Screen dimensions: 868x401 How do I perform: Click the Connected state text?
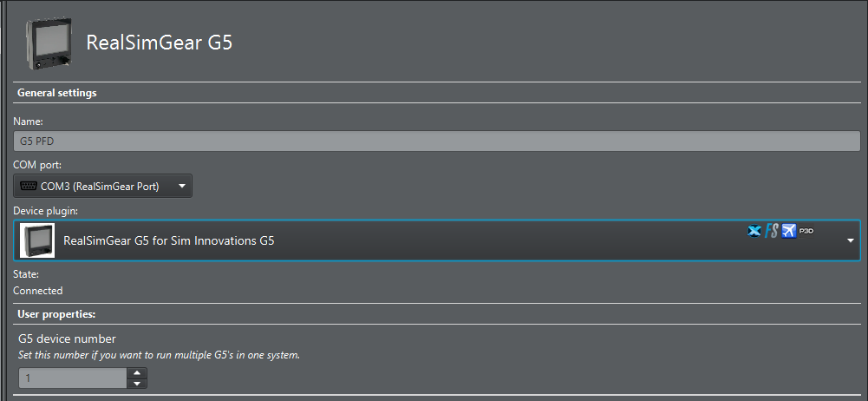tap(37, 291)
